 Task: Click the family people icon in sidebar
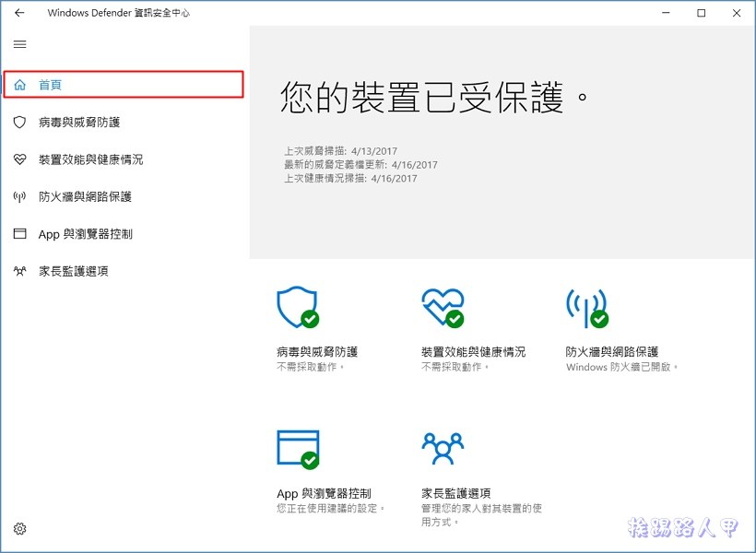pyautogui.click(x=19, y=271)
